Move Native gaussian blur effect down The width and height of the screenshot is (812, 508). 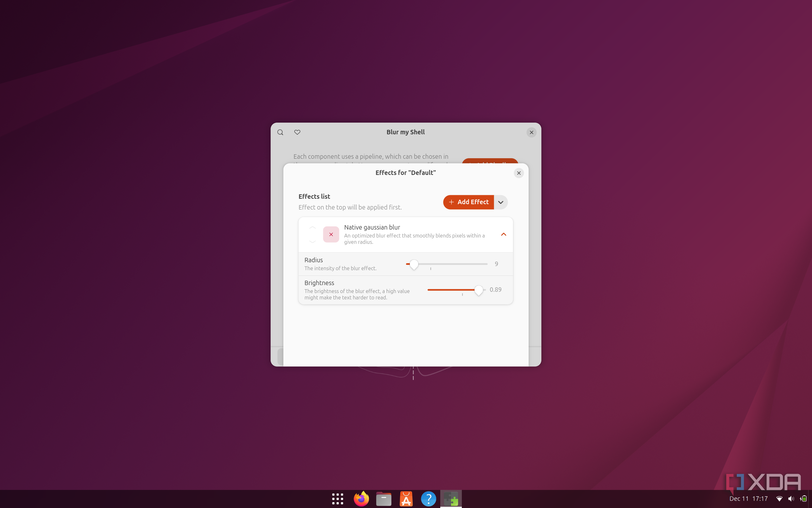point(312,241)
